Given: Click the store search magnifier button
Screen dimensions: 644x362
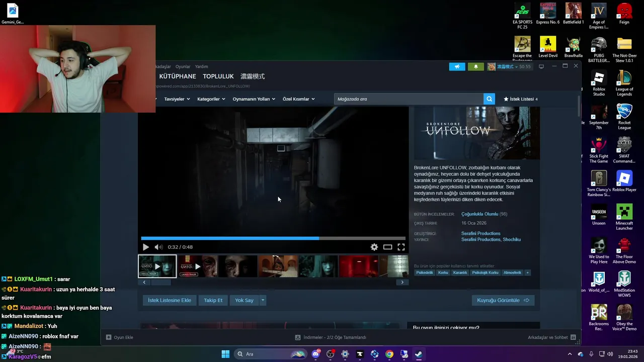Looking at the screenshot, I should [x=489, y=99].
